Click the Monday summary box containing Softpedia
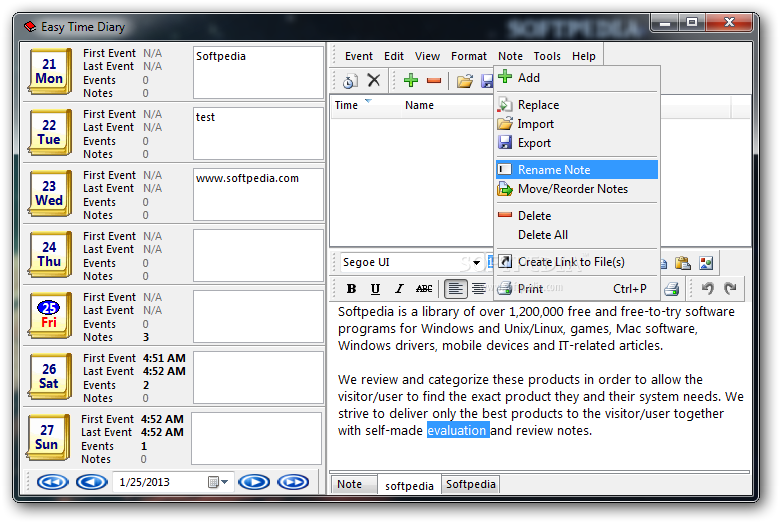Screen dimensions: 780x523 coord(258,72)
